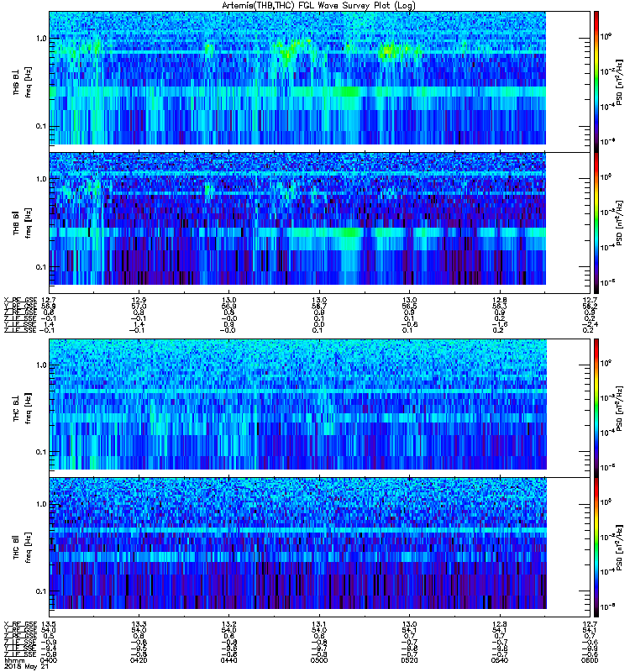Click the 'X_RE_GSE' label under the THC panels
The height and width of the screenshot is (672, 630).
point(20,624)
